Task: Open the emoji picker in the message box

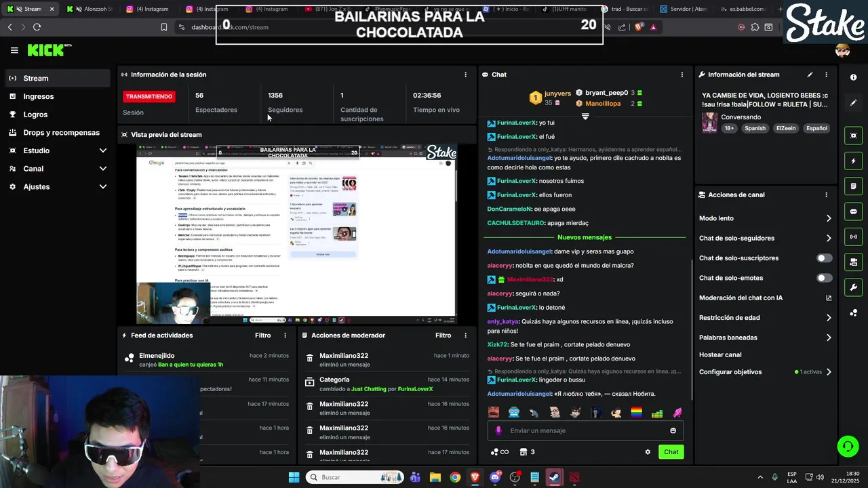Action: tap(673, 430)
